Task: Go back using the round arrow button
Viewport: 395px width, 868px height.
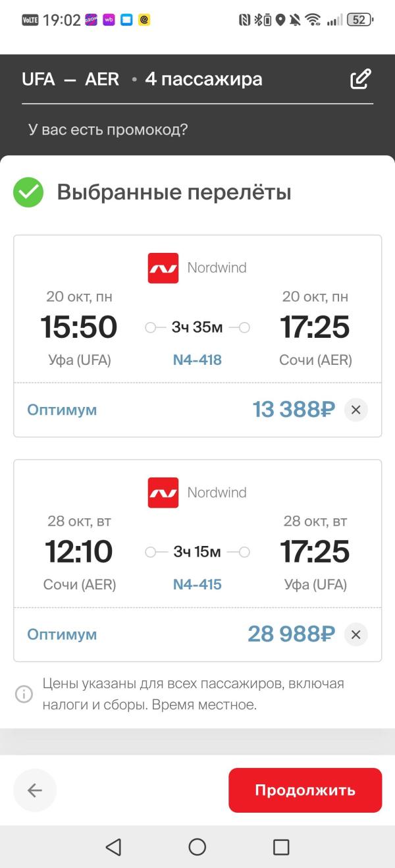Action: (x=35, y=790)
